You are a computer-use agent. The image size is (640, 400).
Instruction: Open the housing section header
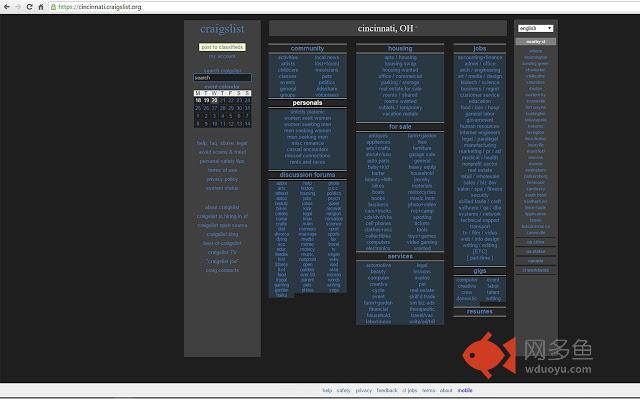coord(400,48)
